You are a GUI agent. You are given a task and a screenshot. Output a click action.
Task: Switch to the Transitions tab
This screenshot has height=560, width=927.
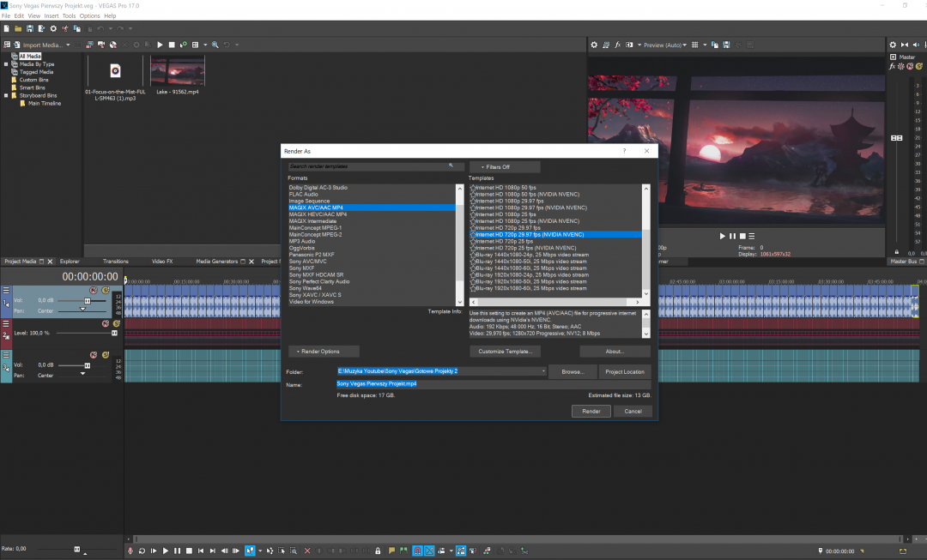click(115, 262)
